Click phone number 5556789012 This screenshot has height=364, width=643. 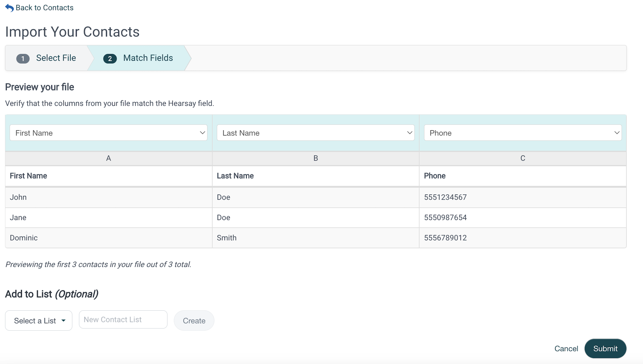445,238
